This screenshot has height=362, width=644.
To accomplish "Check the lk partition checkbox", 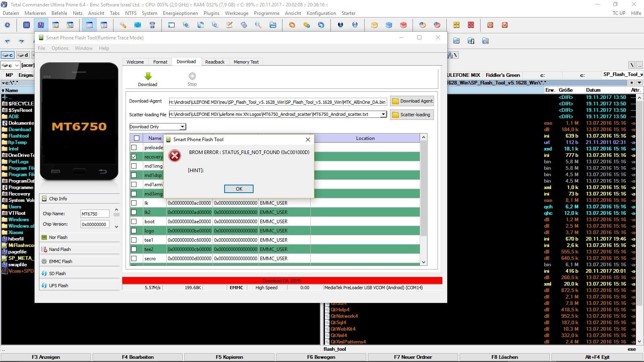I will [134, 203].
